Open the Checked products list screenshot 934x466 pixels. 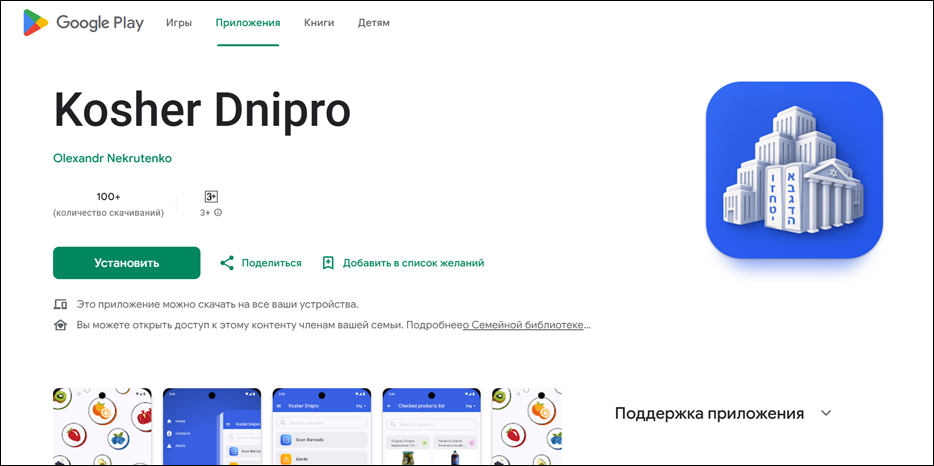(x=431, y=427)
